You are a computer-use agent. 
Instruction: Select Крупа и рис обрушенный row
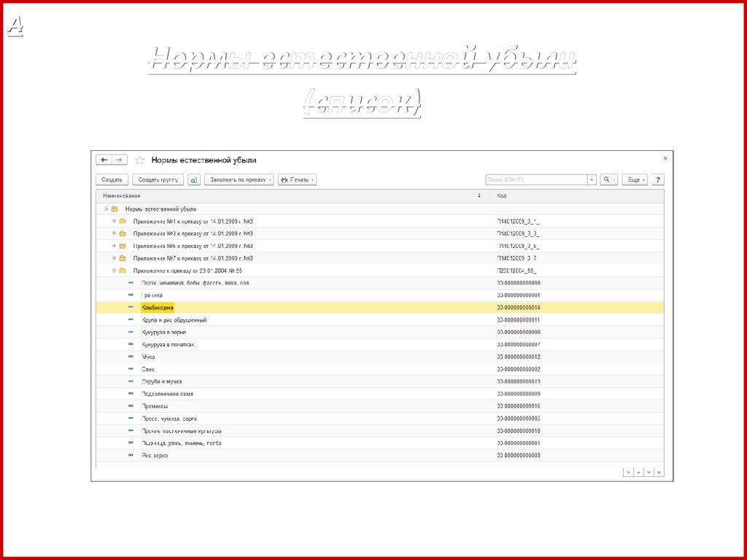pyautogui.click(x=379, y=320)
